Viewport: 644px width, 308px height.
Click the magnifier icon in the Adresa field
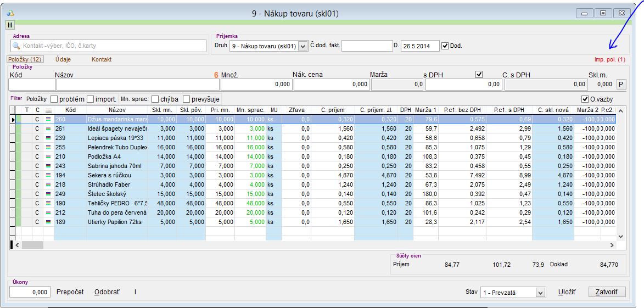[x=16, y=46]
